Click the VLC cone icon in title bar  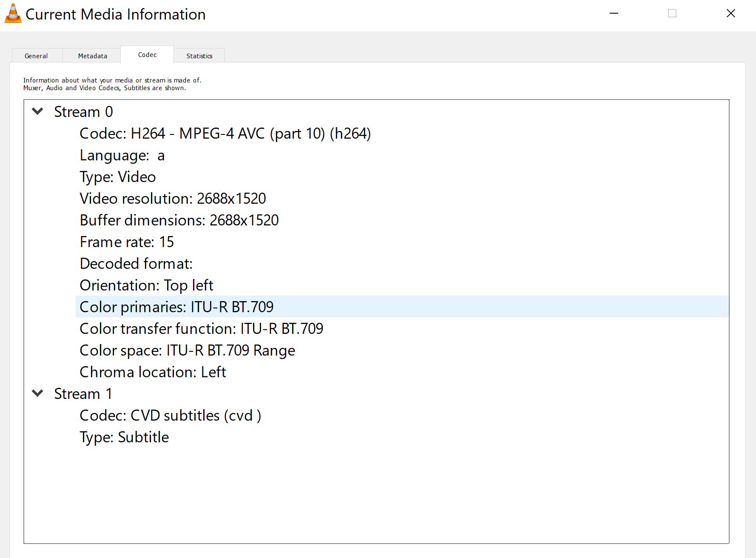pos(13,14)
